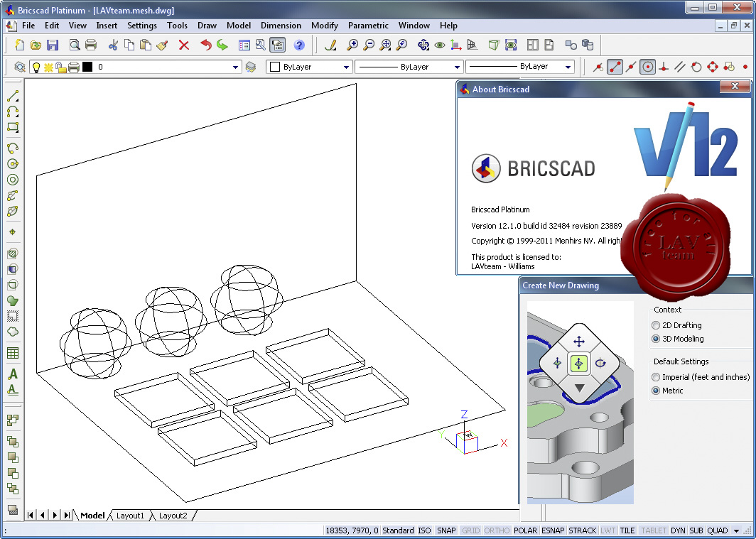Save the drawing with the floppy icon
This screenshot has width=756, height=539.
click(x=52, y=45)
